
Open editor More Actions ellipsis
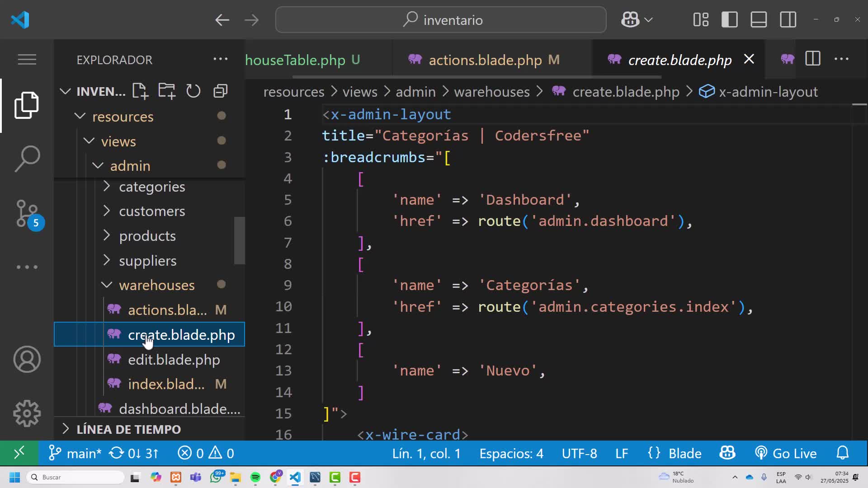841,59
